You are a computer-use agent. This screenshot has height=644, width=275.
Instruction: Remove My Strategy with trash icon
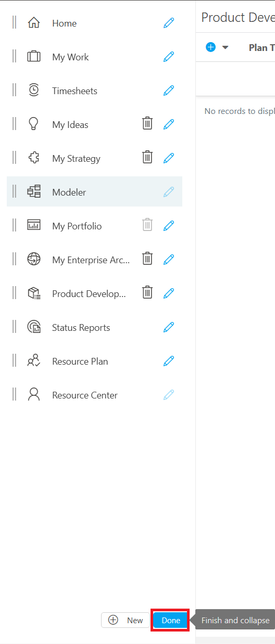point(147,158)
